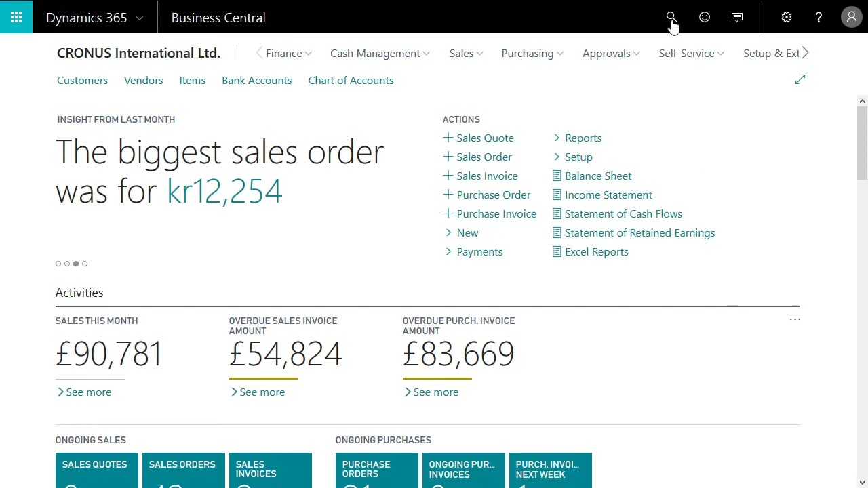Expand the Setup action group

pyautogui.click(x=572, y=157)
